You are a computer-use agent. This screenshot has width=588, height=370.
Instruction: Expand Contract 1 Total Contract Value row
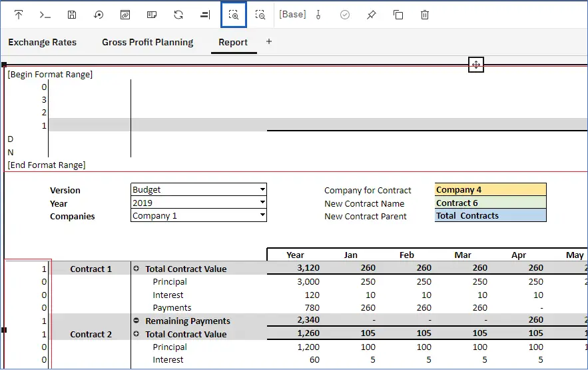pos(137,269)
